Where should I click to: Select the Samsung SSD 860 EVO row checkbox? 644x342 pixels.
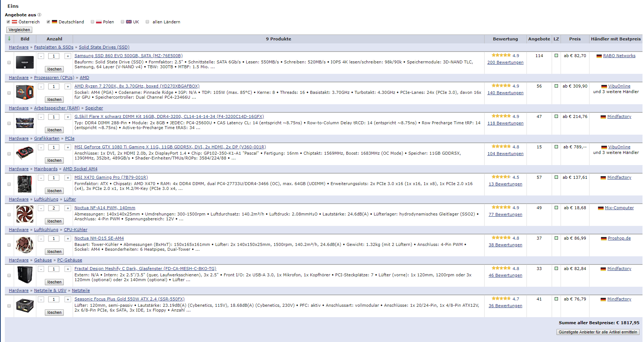tap(9, 62)
